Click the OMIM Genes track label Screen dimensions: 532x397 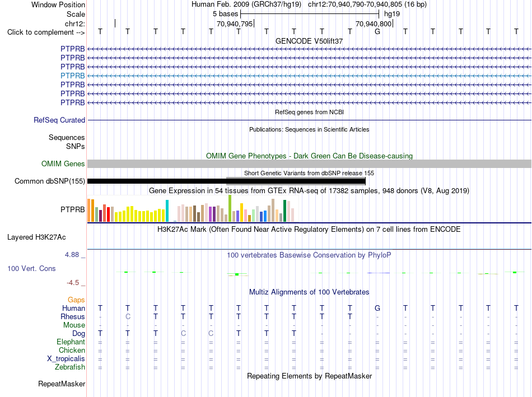[x=63, y=164]
